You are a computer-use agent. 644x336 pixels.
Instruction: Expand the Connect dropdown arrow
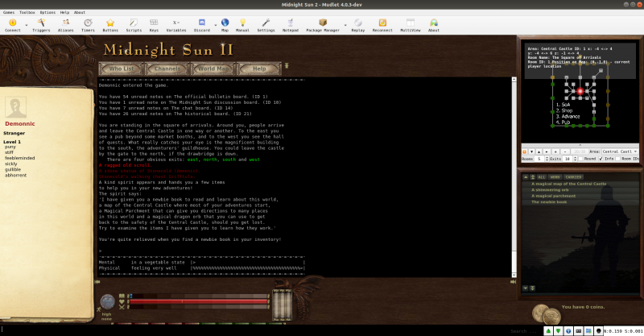click(27, 26)
